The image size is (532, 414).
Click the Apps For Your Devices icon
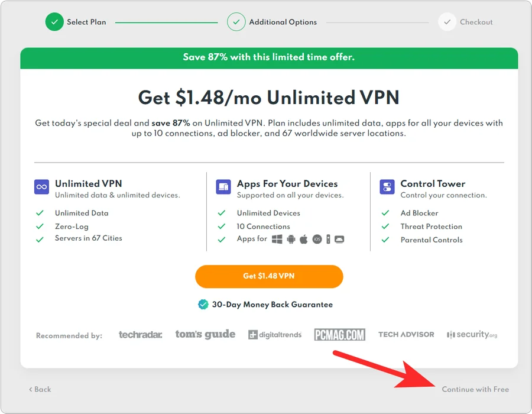click(x=223, y=187)
